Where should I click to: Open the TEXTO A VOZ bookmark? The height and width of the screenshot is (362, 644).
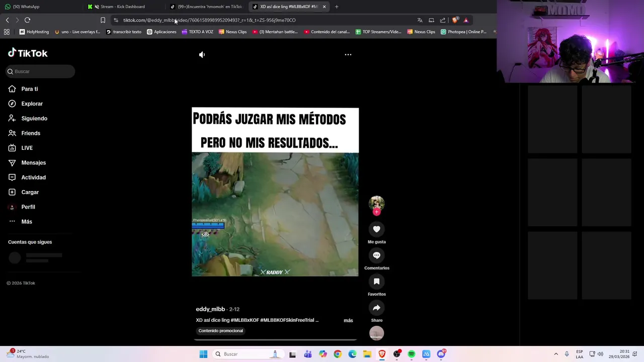pos(198,32)
